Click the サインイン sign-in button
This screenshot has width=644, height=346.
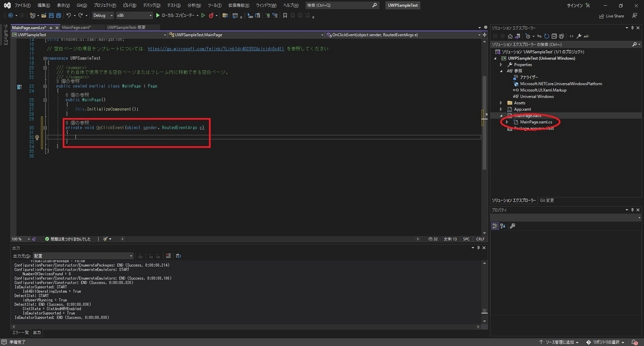(579, 5)
